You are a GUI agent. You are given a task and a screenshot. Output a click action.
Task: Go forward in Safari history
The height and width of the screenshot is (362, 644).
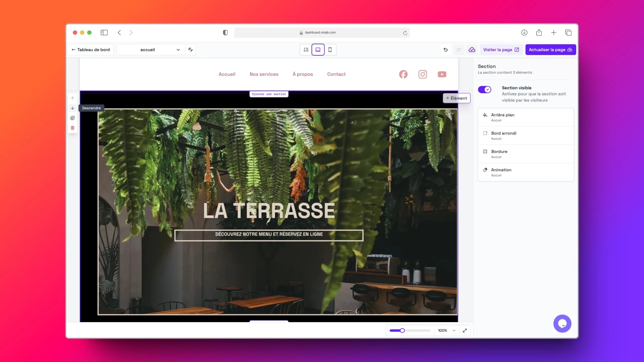pyautogui.click(x=131, y=33)
